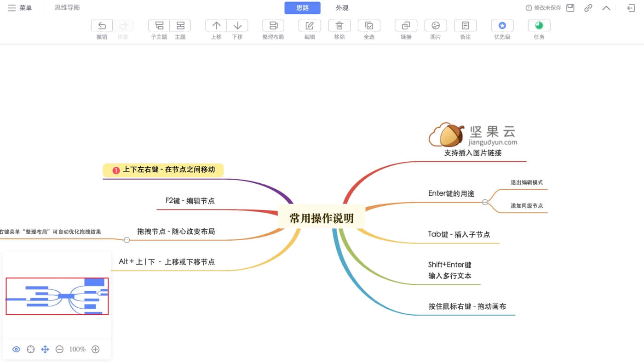Insert a child topic (子主题)
The height and width of the screenshot is (362, 644).
[159, 26]
